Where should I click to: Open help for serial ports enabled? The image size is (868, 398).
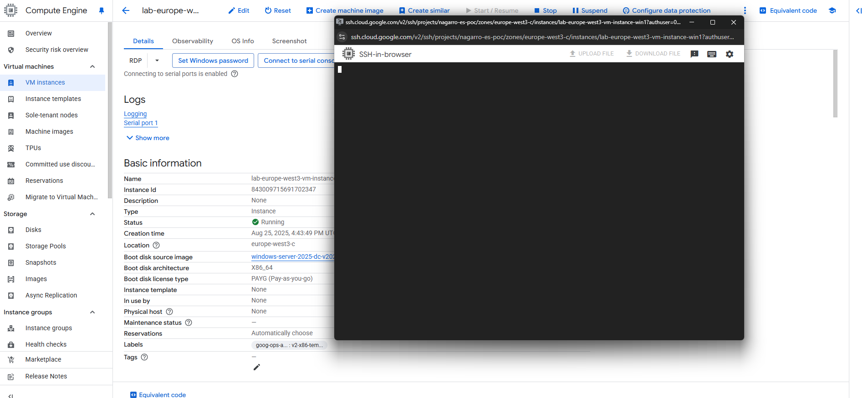(x=235, y=74)
